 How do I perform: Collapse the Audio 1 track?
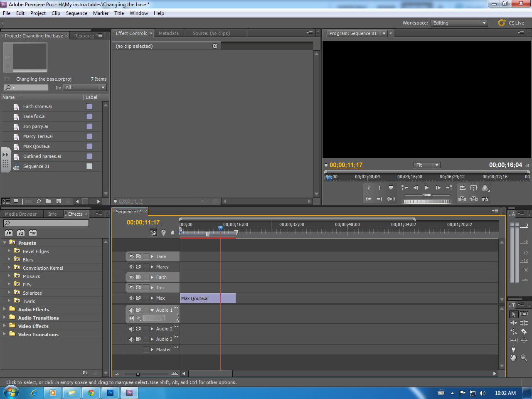tap(152, 310)
